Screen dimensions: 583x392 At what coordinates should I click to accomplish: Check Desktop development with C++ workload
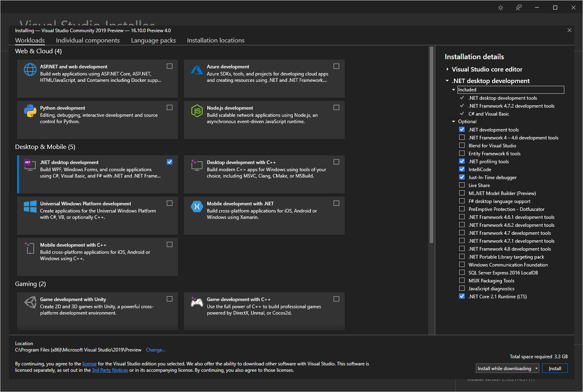pyautogui.click(x=336, y=162)
